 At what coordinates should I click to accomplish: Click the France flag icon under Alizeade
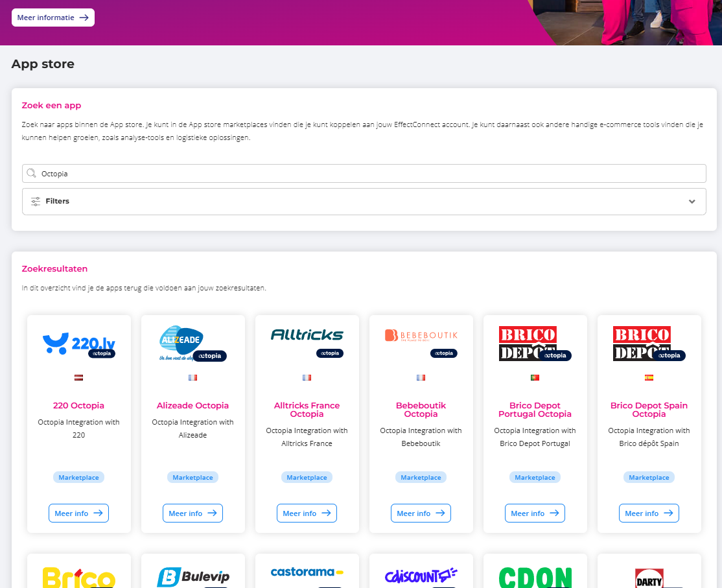193,377
